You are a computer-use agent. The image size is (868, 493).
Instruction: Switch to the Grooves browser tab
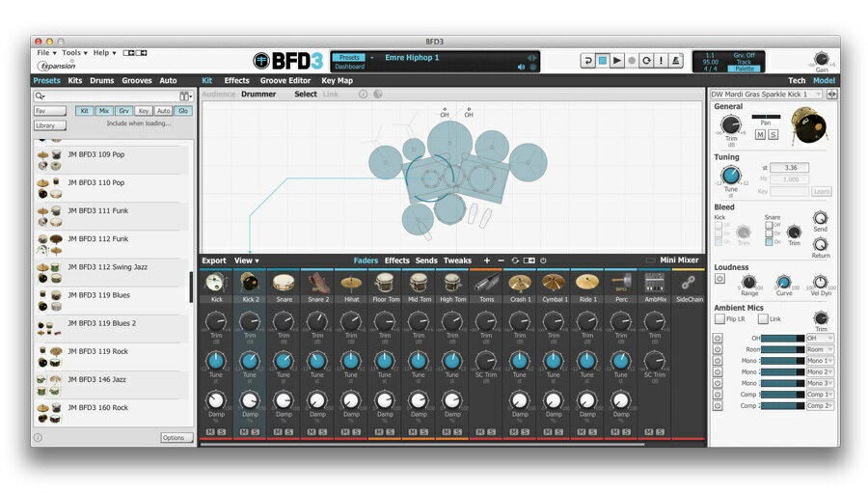click(137, 80)
